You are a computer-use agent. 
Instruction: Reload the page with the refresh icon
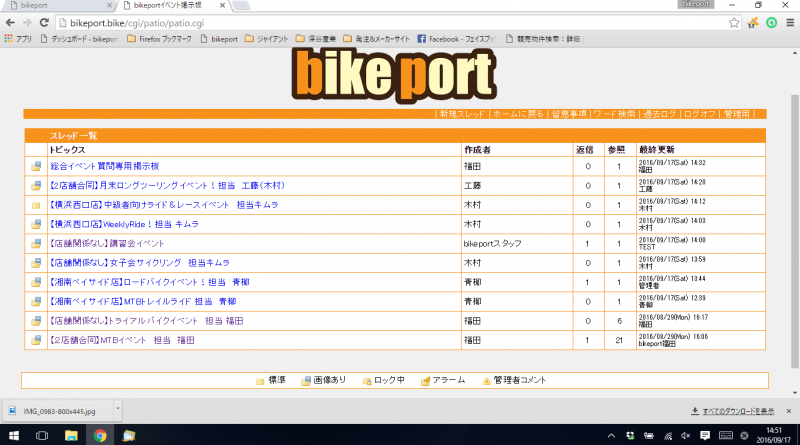pyautogui.click(x=44, y=23)
